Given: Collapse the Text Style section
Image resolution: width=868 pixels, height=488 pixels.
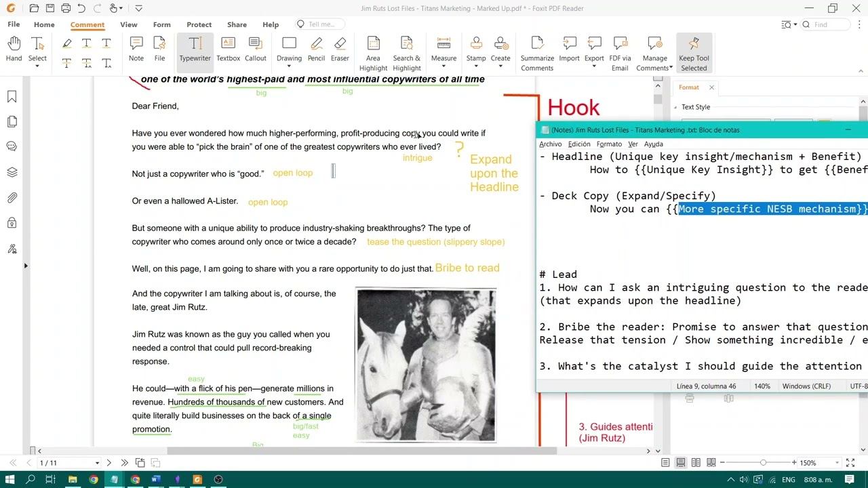Looking at the screenshot, I should (676, 107).
